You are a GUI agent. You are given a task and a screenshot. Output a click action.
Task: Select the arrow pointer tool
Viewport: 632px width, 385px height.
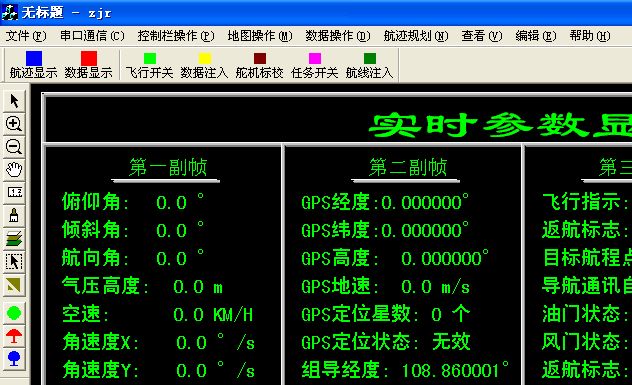(x=14, y=101)
